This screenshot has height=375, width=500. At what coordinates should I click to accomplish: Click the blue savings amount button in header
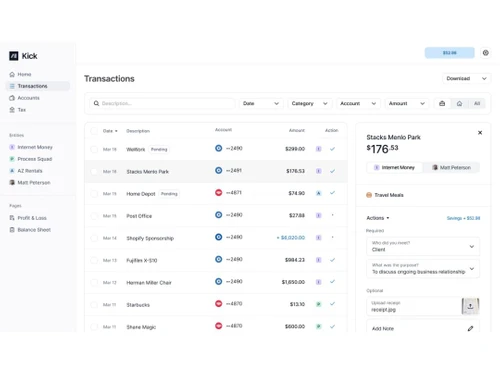click(x=449, y=53)
